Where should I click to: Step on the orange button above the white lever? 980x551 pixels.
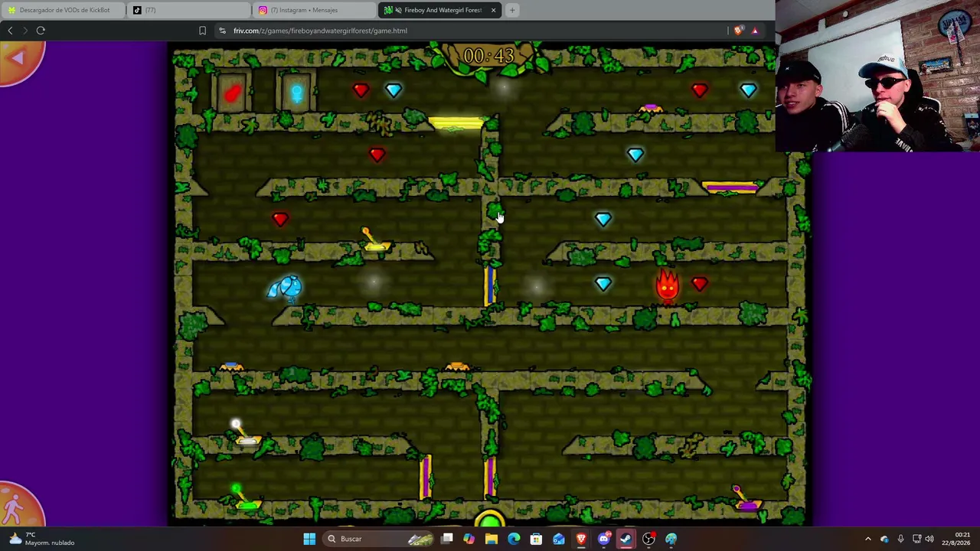point(231,368)
